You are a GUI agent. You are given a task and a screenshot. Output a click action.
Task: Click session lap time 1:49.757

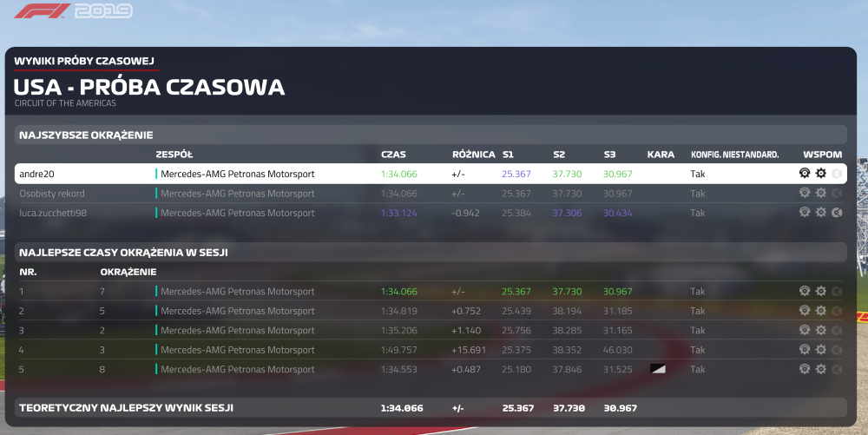399,350
